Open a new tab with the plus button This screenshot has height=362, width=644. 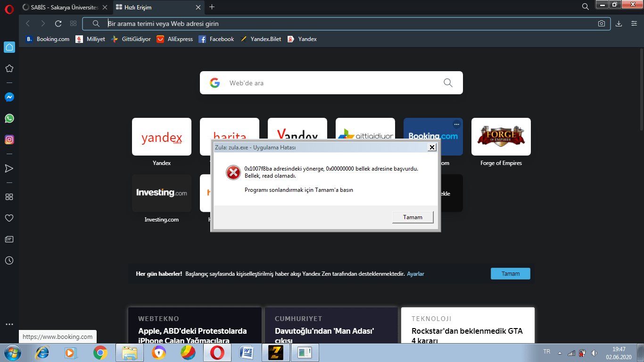pos(212,7)
